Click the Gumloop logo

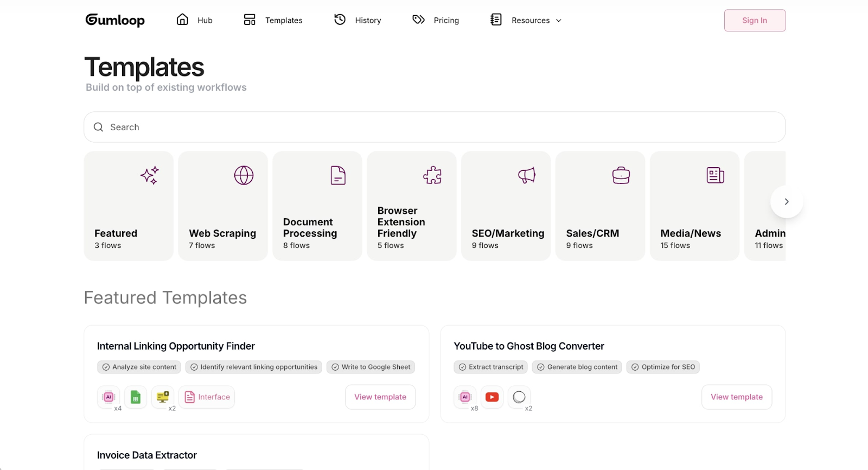pos(115,20)
